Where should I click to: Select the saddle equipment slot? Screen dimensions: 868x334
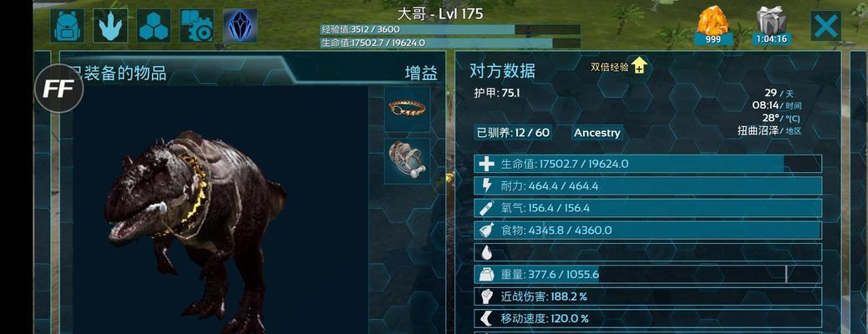[x=407, y=161]
